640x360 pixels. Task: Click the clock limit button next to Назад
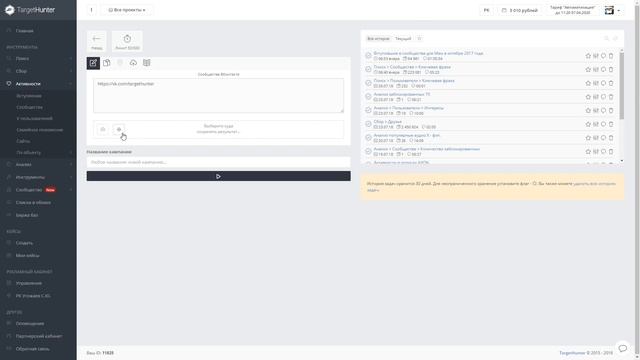127,41
